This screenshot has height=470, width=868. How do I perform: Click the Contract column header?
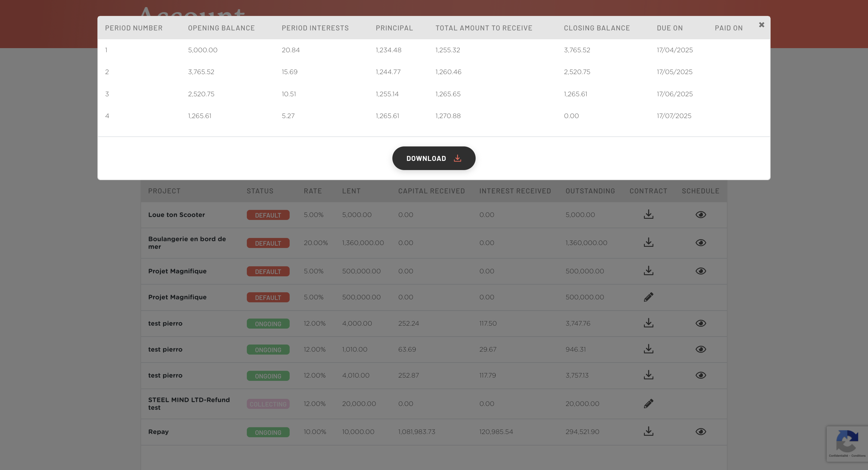(648, 191)
